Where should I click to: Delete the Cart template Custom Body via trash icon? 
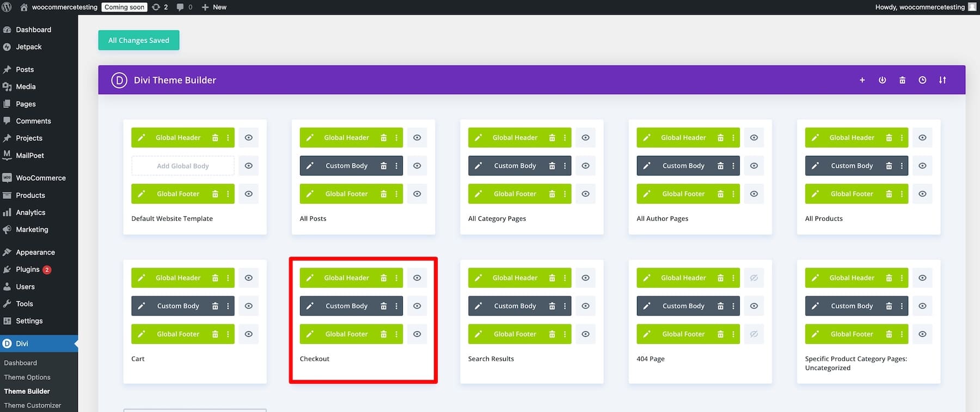[215, 306]
